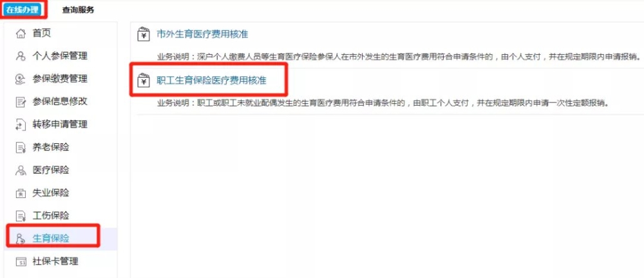Image resolution: width=644 pixels, height=278 pixels.
Task: Open the 职工生育保险医疗费用核准 link
Action: (211, 81)
